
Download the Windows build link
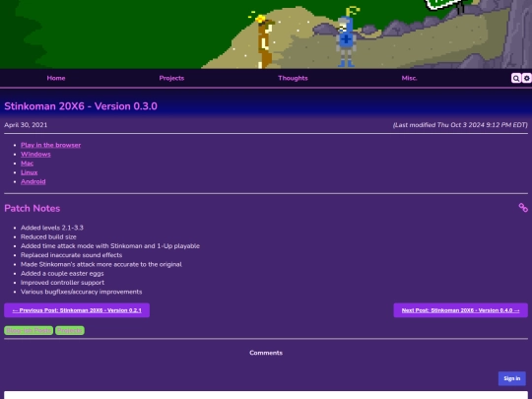point(35,154)
